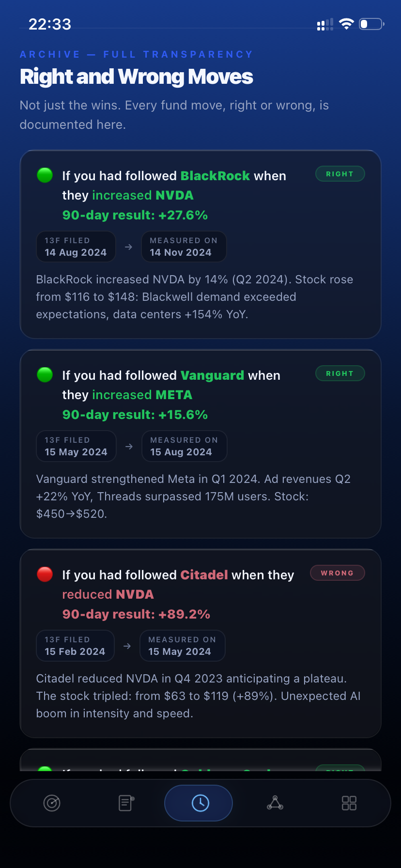Tap the green dot on Vanguard card
The width and height of the screenshot is (401, 868).
tap(45, 375)
